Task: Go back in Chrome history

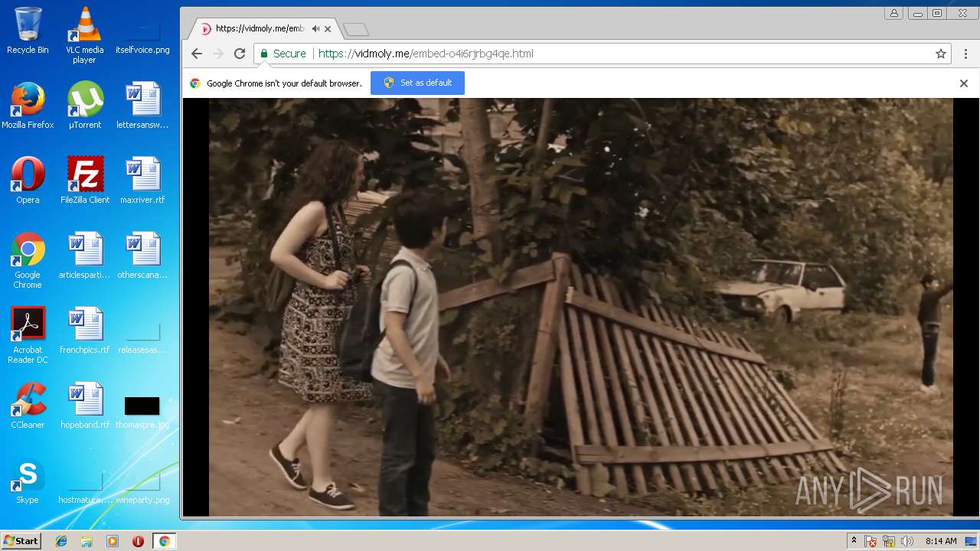Action: pyautogui.click(x=197, y=54)
